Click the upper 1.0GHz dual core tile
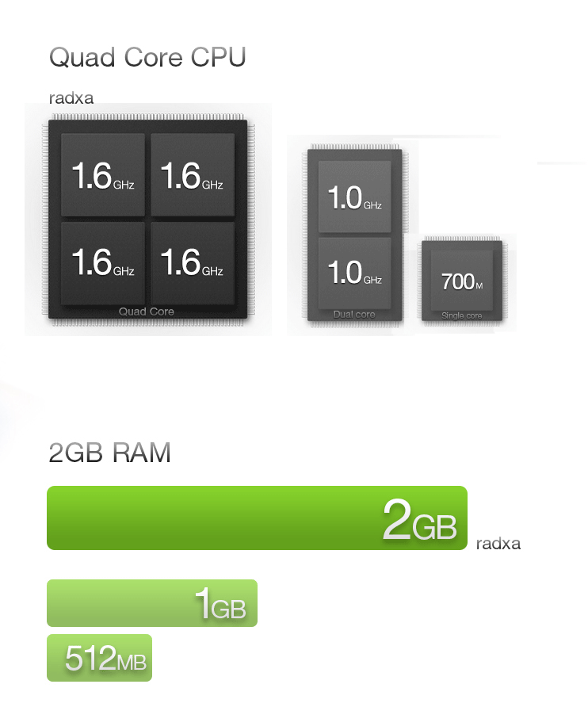Image resolution: width=588 pixels, height=707 pixels. pos(354,197)
